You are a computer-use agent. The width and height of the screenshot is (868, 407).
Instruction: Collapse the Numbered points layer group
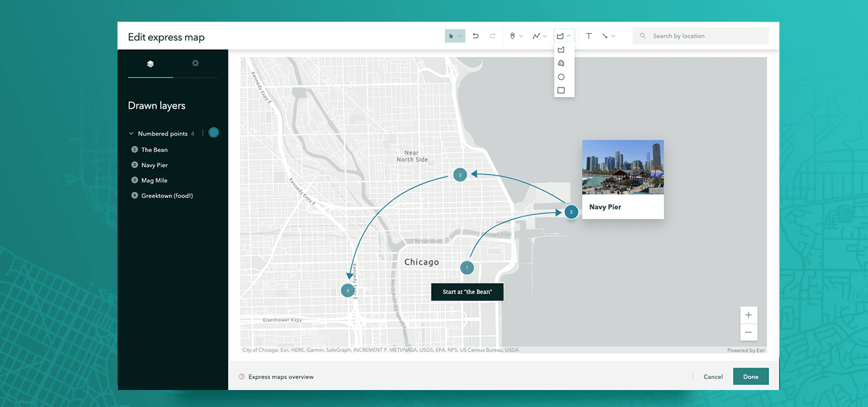[132, 134]
